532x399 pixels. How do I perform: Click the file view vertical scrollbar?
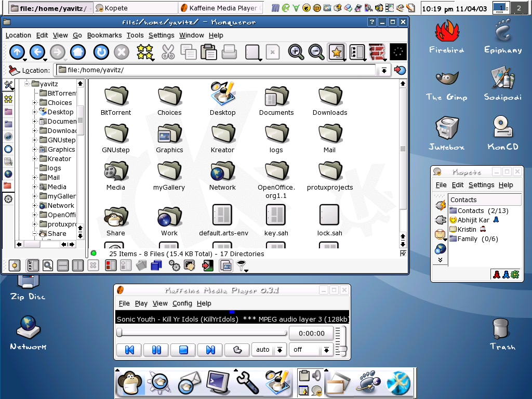[403, 149]
